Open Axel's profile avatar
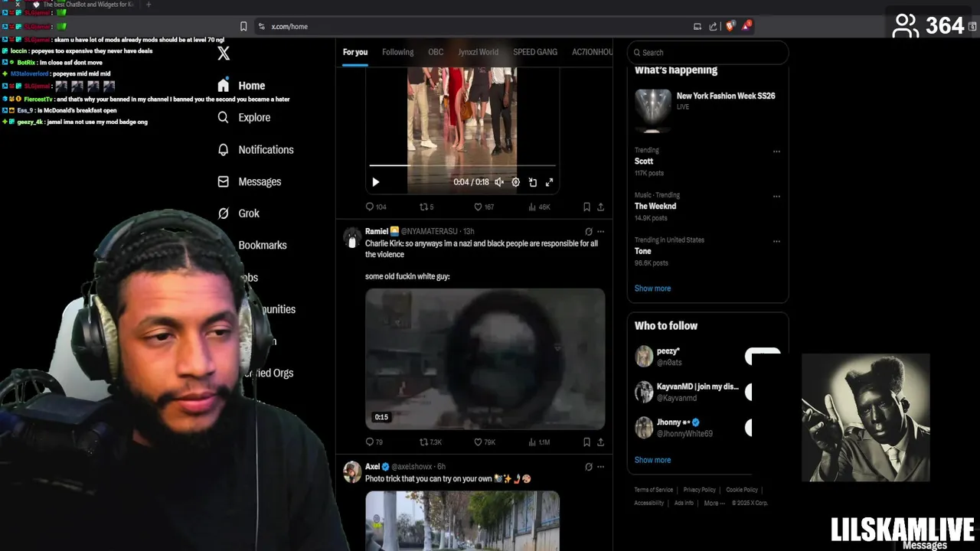Image resolution: width=980 pixels, height=551 pixels. 352,471
